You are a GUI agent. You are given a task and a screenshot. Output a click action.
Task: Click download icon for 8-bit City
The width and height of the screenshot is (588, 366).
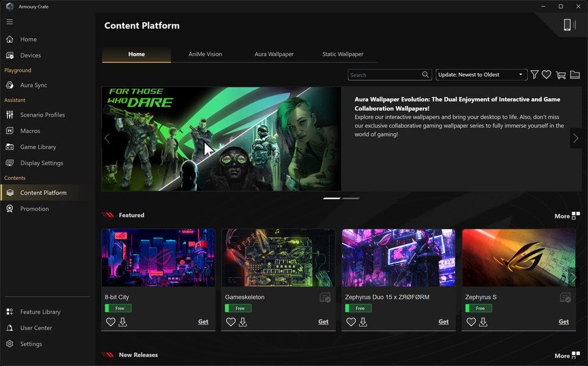(x=123, y=322)
